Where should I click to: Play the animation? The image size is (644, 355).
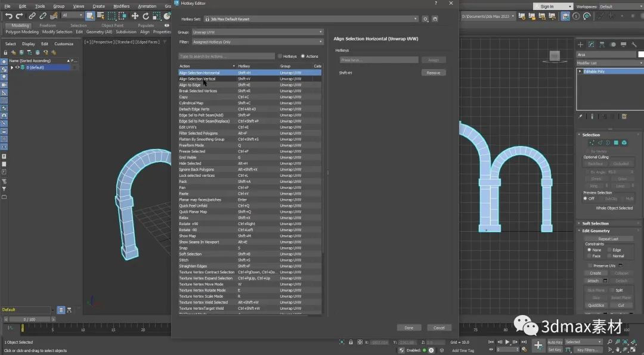point(507,342)
